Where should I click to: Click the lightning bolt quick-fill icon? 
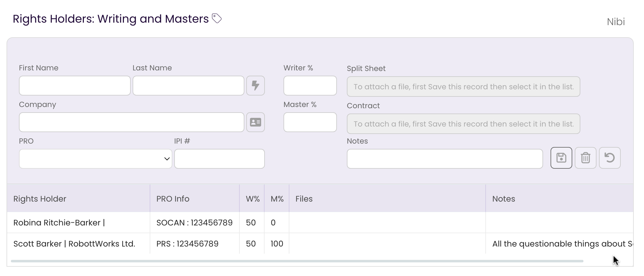pos(256,86)
